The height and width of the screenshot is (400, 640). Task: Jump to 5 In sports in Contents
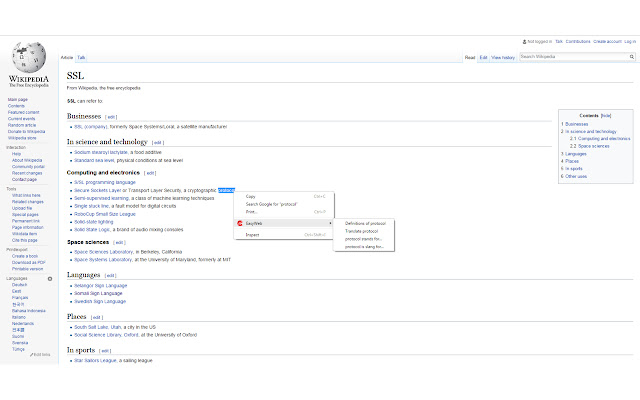pos(571,169)
